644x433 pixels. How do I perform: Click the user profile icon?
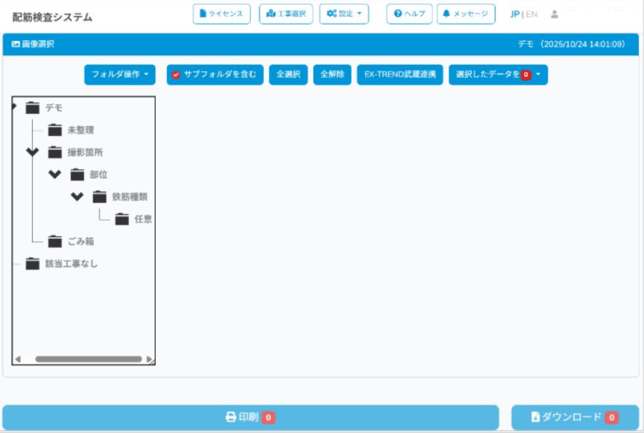click(555, 15)
